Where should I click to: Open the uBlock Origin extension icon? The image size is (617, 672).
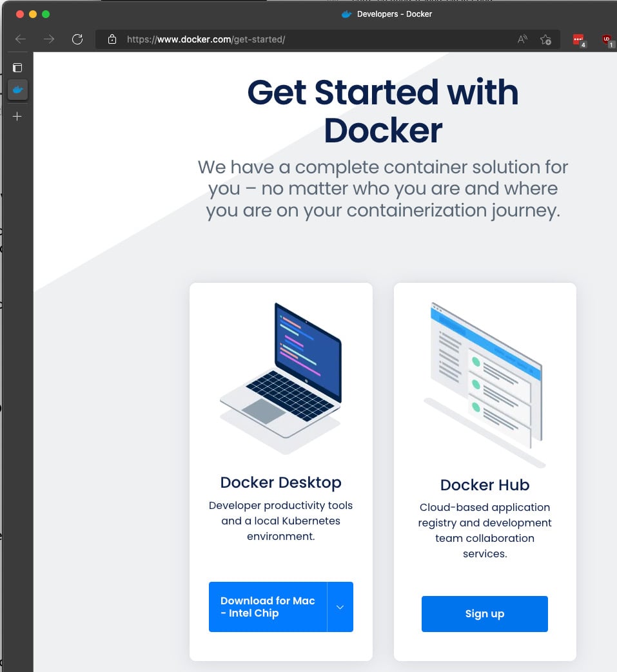pyautogui.click(x=607, y=41)
